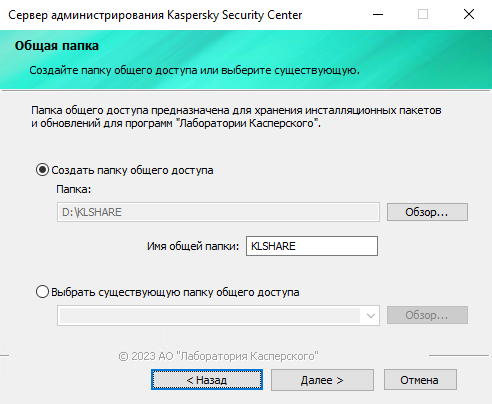This screenshot has height=404, width=492.
Task: Proceed using the "Далее >" button
Action: 322,380
